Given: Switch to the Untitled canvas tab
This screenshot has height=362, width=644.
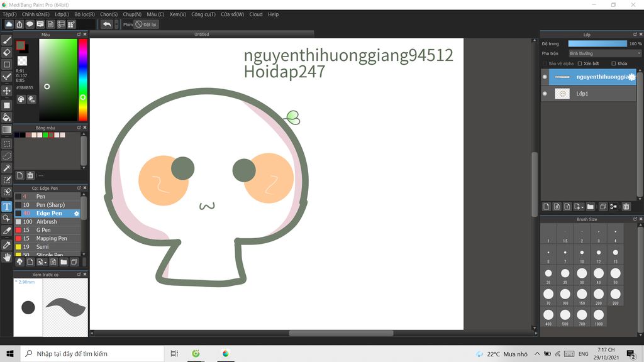Looking at the screenshot, I should 202,35.
